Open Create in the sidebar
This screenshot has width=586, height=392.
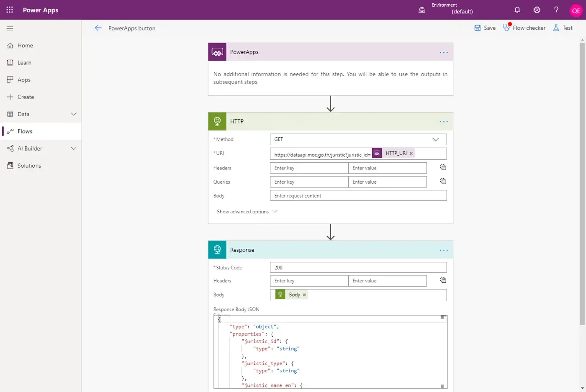point(41,97)
